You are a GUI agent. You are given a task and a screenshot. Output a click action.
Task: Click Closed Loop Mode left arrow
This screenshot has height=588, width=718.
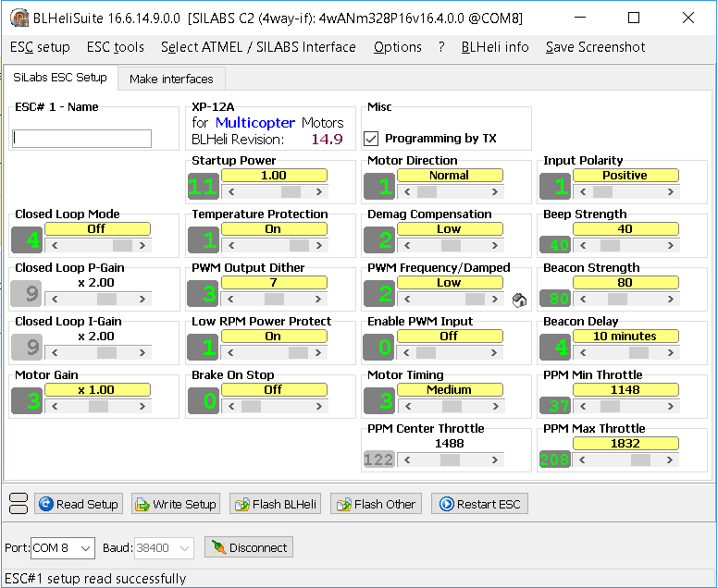[55, 246]
